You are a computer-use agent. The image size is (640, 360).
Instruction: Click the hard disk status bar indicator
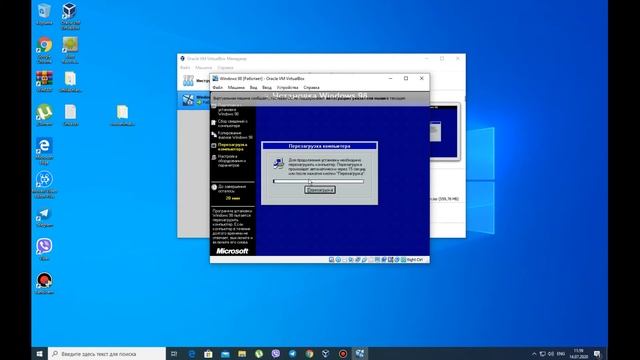(331, 260)
